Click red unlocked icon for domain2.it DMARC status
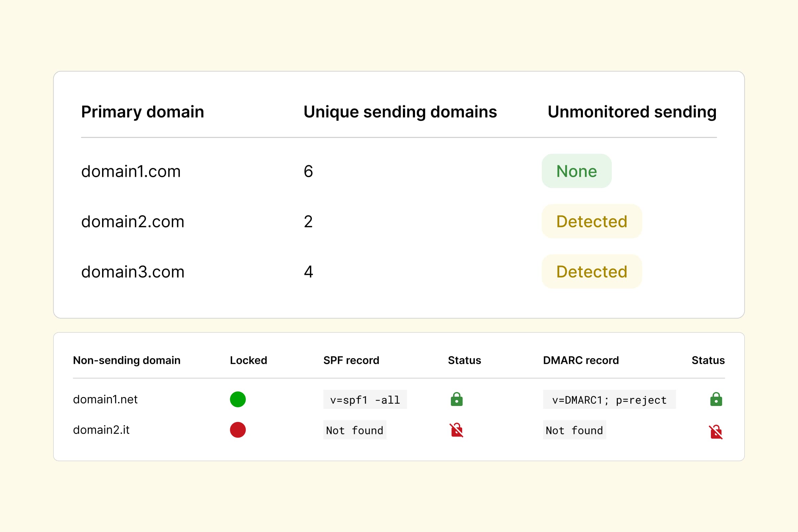Image resolution: width=798 pixels, height=532 pixels. click(716, 432)
